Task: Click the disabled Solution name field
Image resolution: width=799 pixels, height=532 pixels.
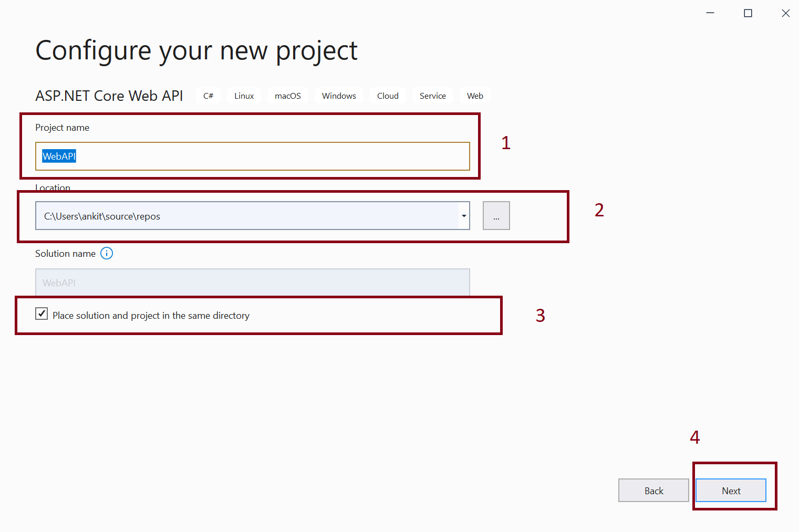Action: pos(252,282)
